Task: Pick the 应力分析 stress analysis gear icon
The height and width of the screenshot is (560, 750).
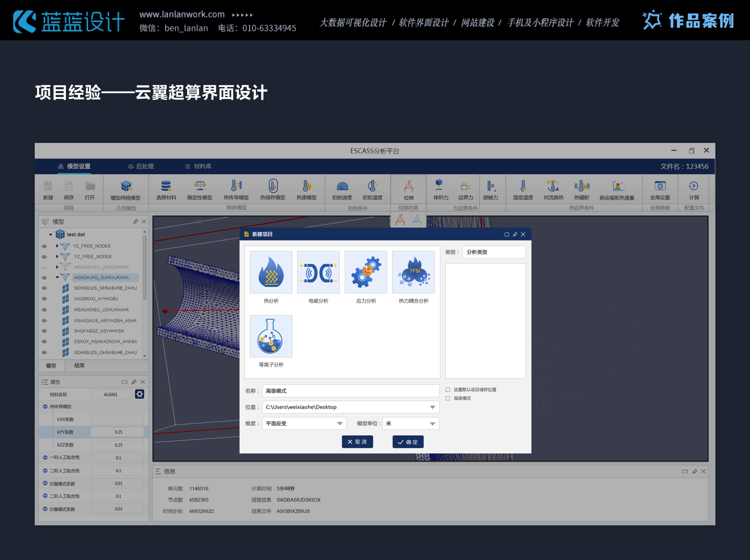Action: pos(366,272)
